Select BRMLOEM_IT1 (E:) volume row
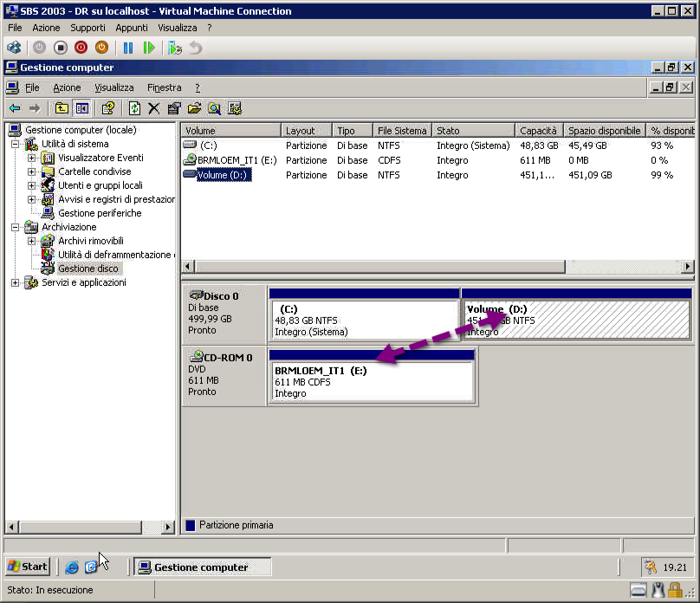This screenshot has height=603, width=700. coord(437,160)
